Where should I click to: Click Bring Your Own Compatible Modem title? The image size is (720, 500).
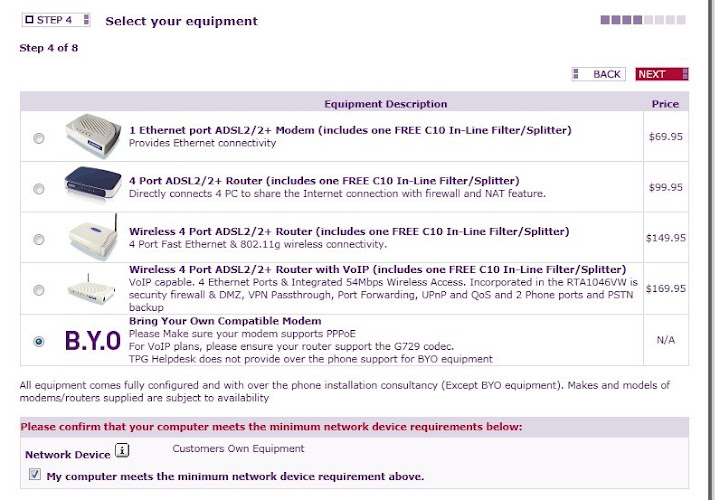click(225, 320)
